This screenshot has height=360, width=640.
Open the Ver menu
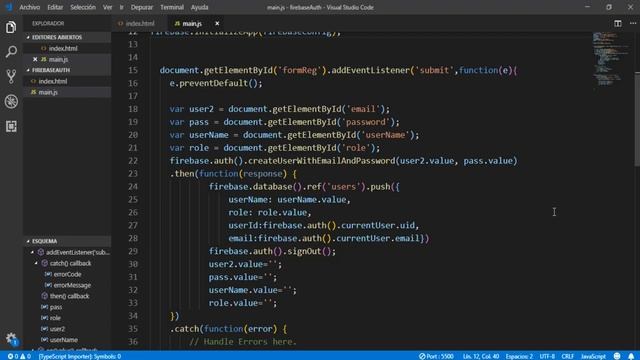click(x=107, y=7)
